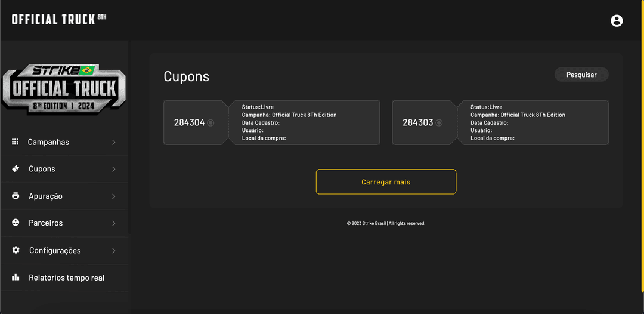Select the radio button next to 284304
The height and width of the screenshot is (314, 644).
tap(210, 122)
